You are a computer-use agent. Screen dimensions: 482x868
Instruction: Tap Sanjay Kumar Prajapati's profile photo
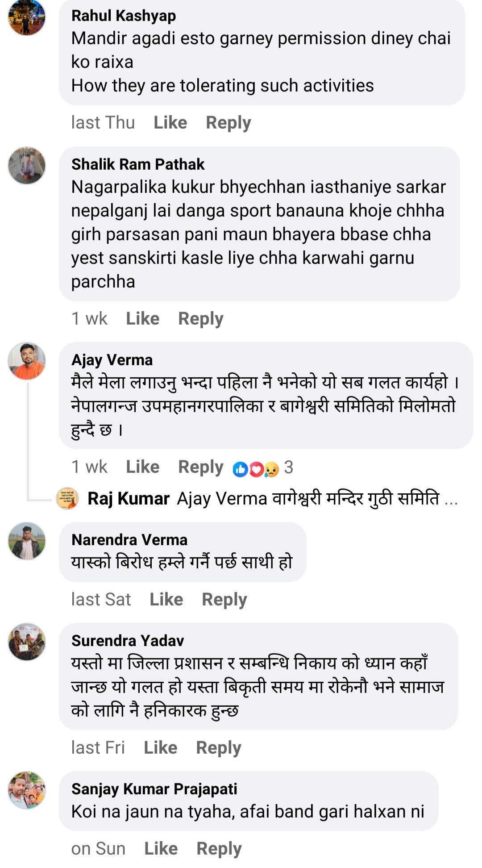(x=27, y=790)
